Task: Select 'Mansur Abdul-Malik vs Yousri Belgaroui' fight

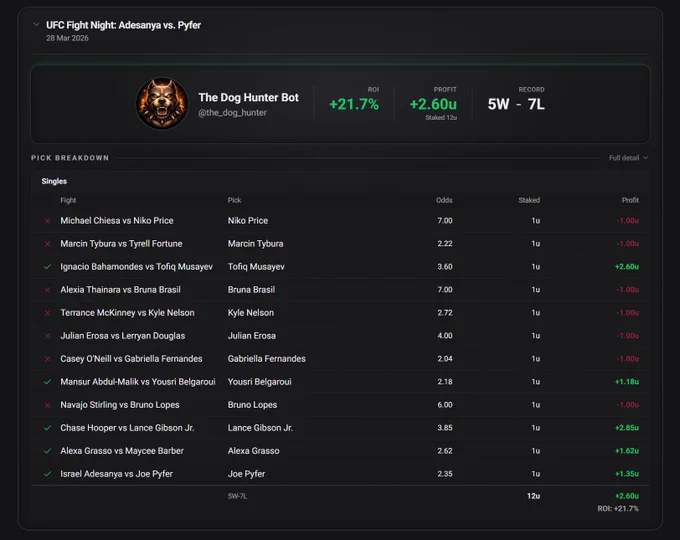Action: pos(138,382)
